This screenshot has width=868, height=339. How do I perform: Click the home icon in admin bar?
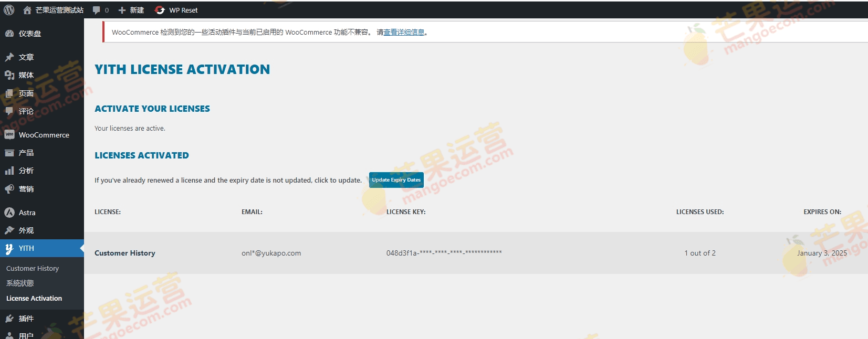point(27,10)
